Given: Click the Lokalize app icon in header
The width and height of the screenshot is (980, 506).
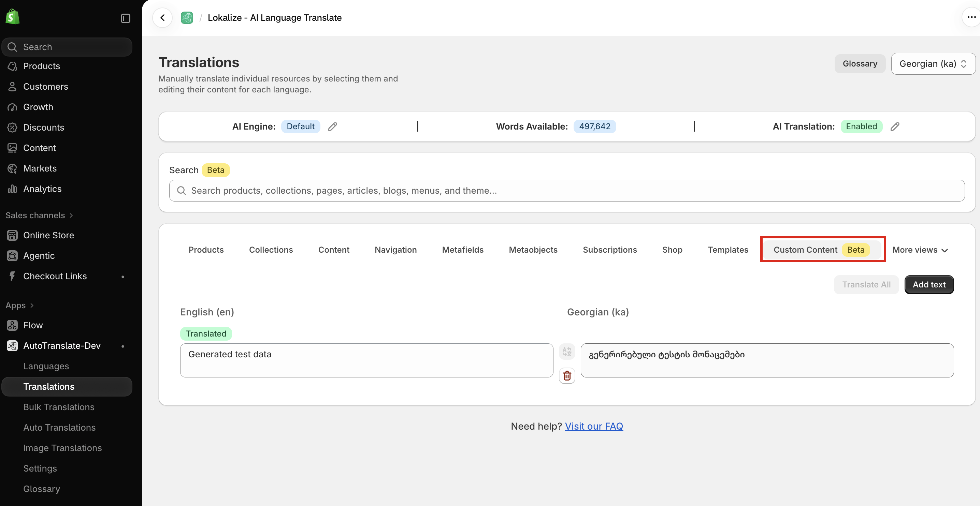Looking at the screenshot, I should click(187, 18).
